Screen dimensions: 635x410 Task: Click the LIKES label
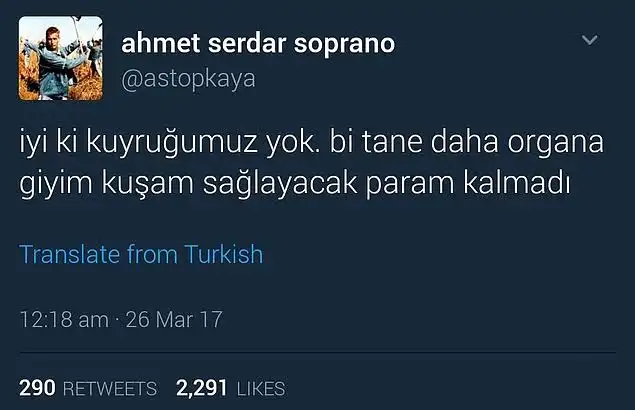(x=261, y=389)
